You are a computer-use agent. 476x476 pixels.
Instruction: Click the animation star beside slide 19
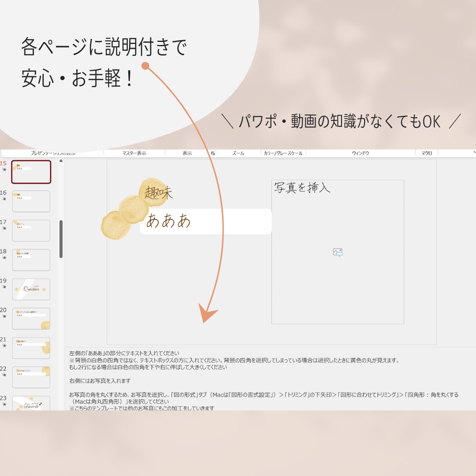(4, 287)
